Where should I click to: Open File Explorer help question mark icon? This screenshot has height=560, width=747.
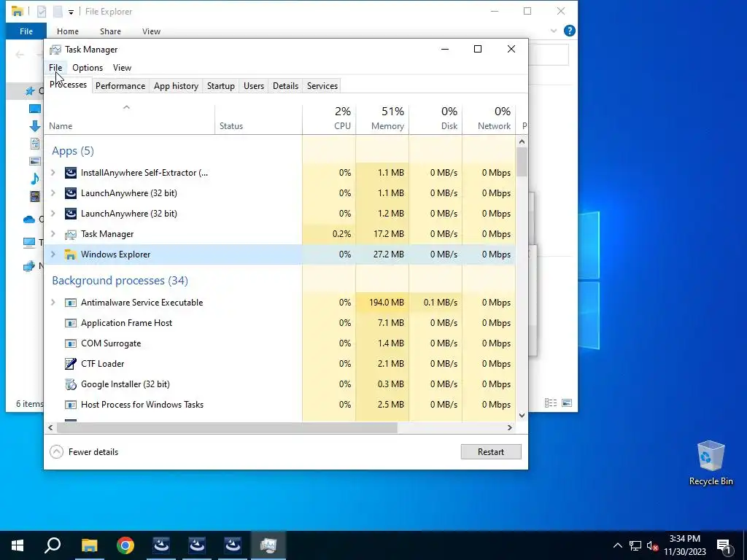[569, 31]
